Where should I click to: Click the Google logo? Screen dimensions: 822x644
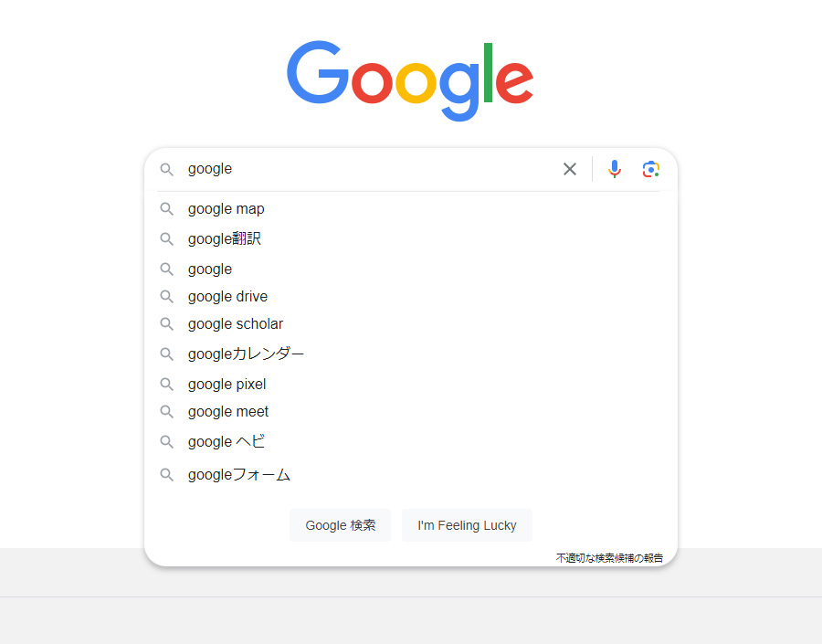(x=410, y=80)
